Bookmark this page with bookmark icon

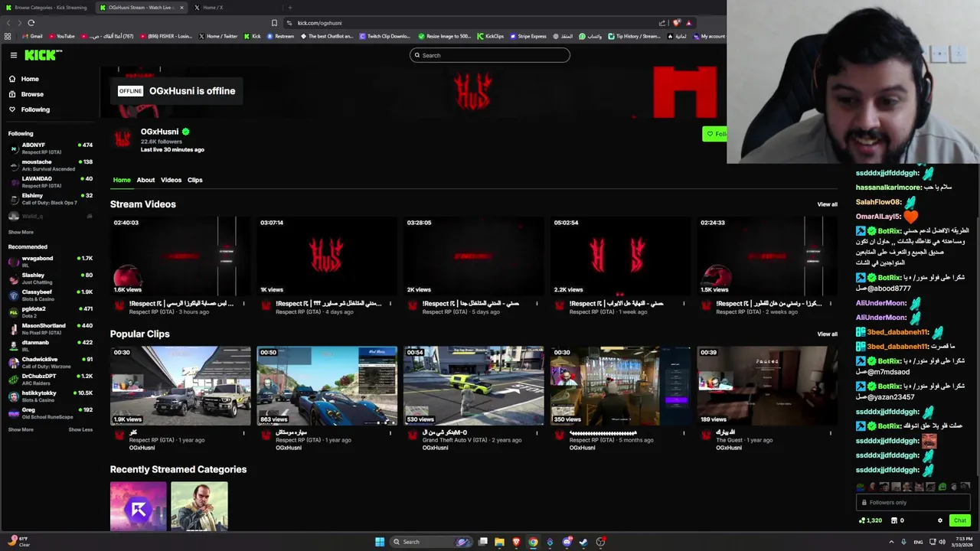[274, 23]
